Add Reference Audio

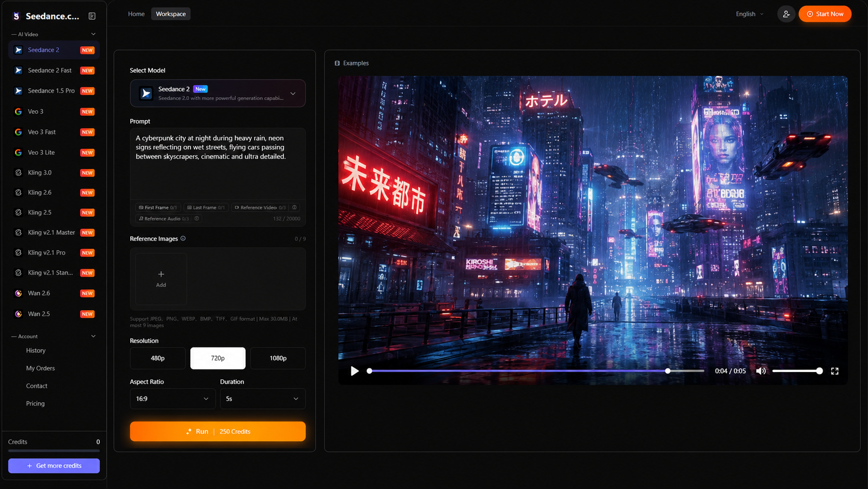pos(164,219)
